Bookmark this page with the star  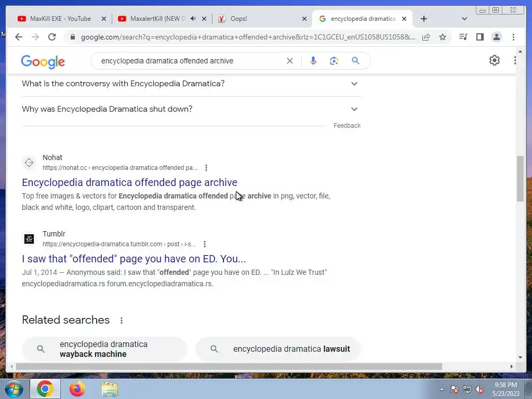[x=443, y=37]
